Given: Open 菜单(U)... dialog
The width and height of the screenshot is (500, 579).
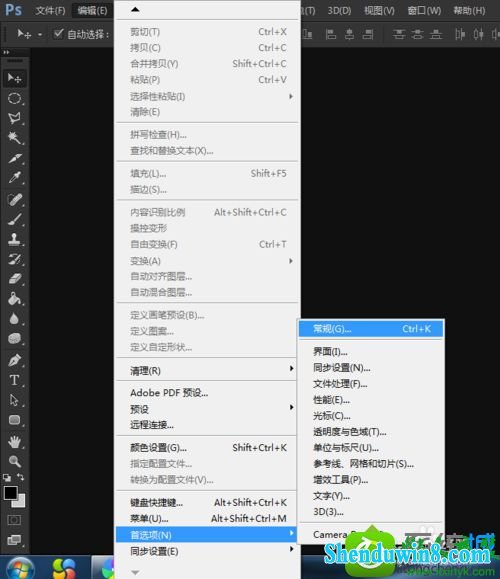Looking at the screenshot, I should (206, 518).
